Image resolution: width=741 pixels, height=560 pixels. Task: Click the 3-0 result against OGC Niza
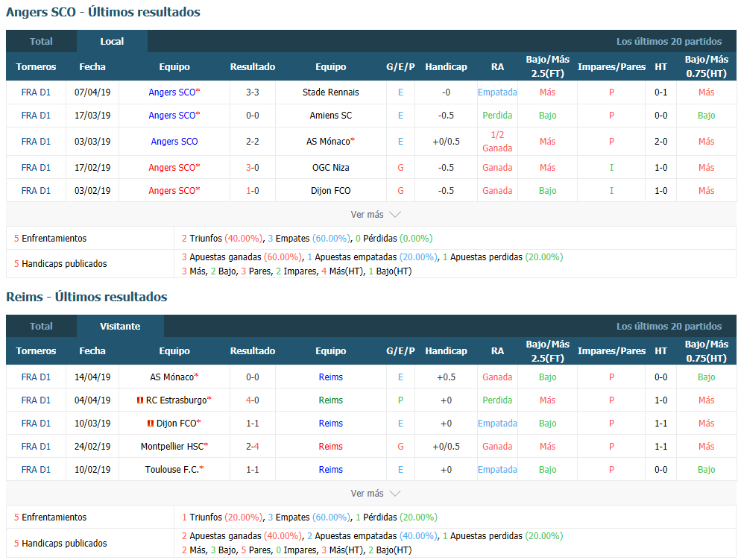click(x=253, y=167)
